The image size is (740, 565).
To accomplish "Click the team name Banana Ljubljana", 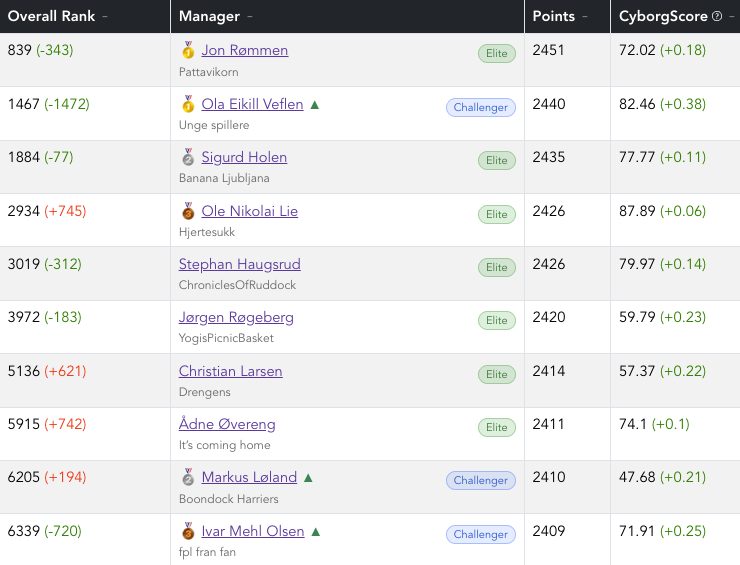I will (224, 178).
